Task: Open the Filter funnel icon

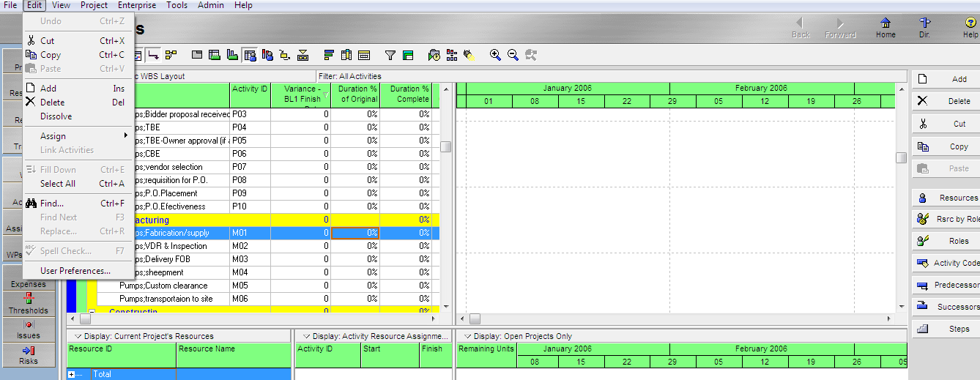Action: pos(390,55)
